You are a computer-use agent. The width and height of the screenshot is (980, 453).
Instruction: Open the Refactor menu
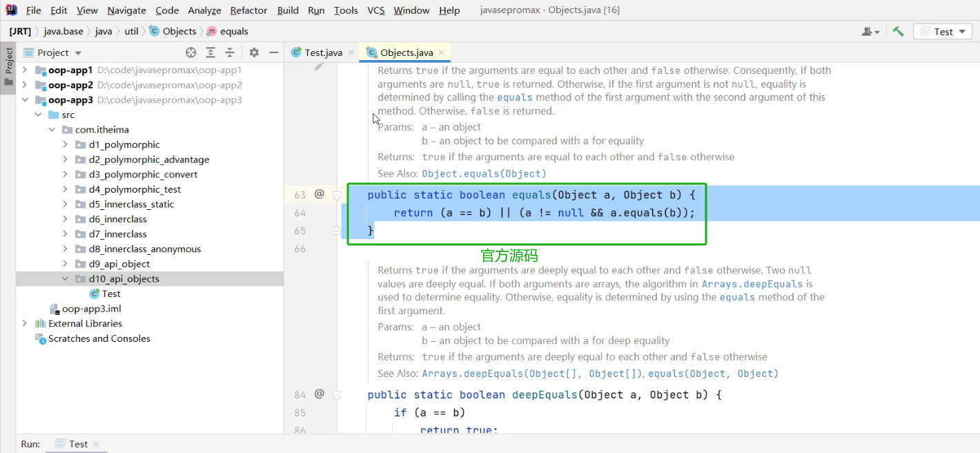(x=248, y=10)
